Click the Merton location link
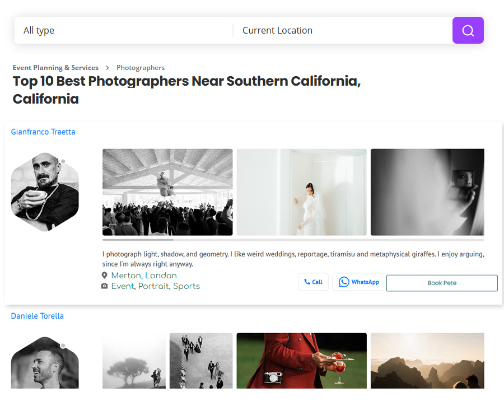Image resolution: width=504 pixels, height=420 pixels. (126, 276)
